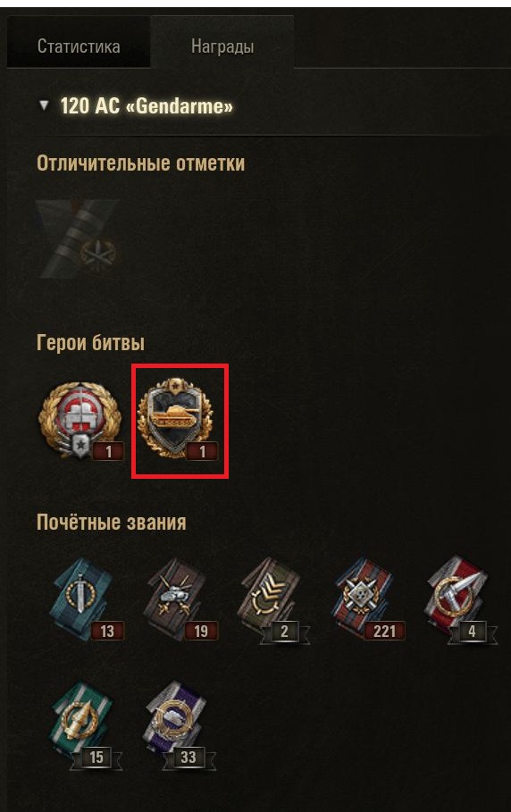This screenshot has width=511, height=812.
Task: Open the Награды tab
Action: coord(222,46)
